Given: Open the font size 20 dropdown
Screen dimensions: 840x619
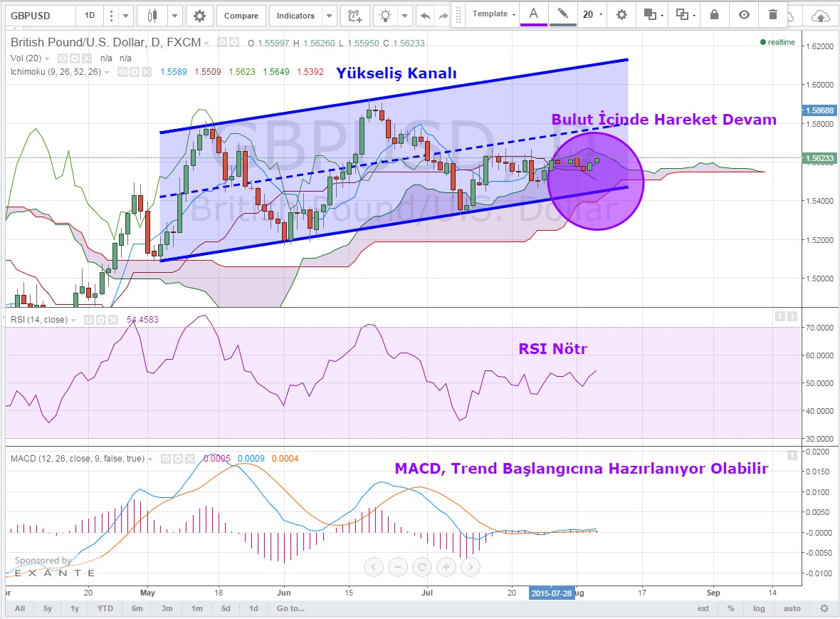Looking at the screenshot, I should (592, 14).
